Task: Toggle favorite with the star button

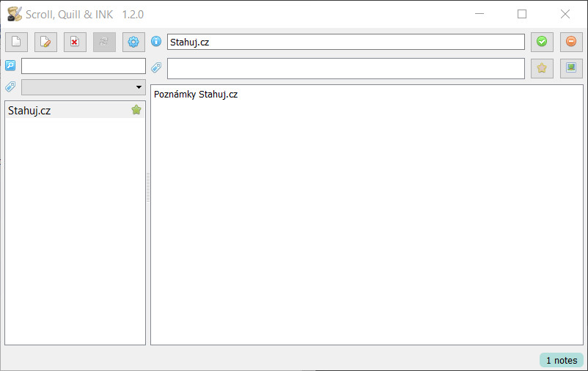Action: 542,68
